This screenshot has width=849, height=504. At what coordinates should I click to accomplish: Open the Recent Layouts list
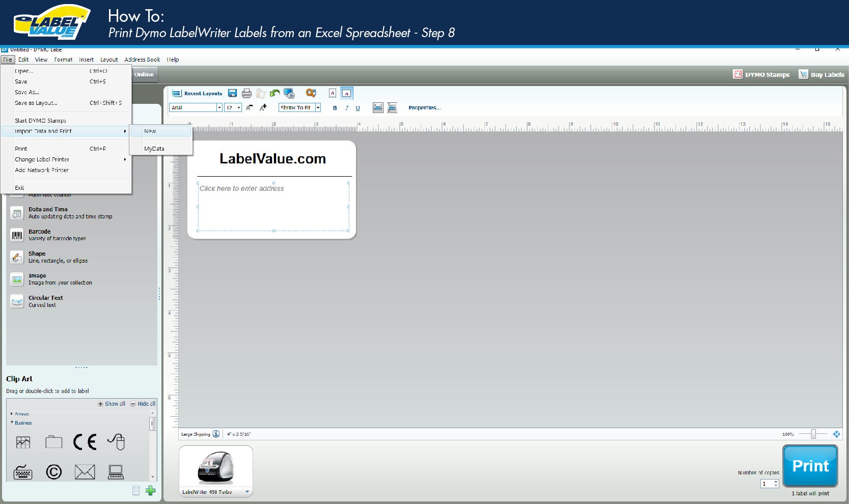(x=198, y=93)
